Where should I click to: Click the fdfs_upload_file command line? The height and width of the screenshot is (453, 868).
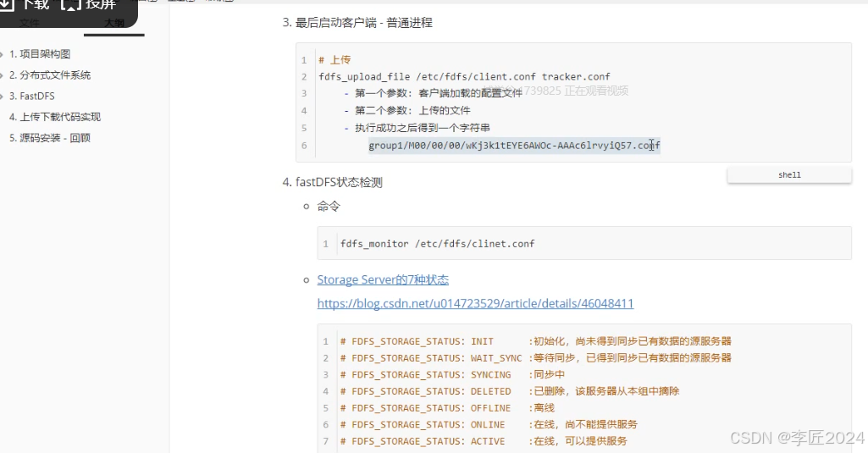pos(464,76)
